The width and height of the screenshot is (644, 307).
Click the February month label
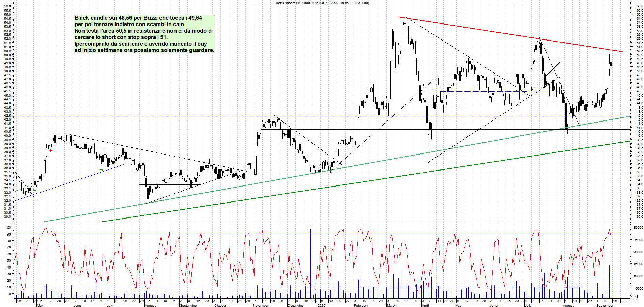(361, 305)
